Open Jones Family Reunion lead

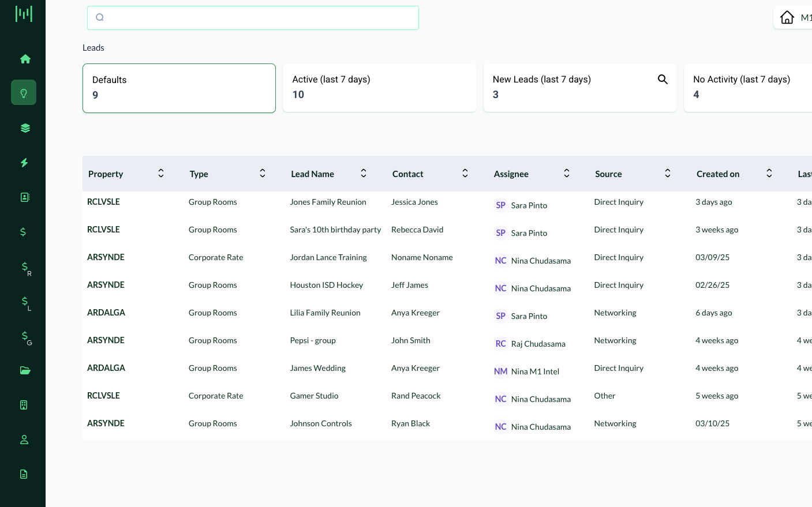[328, 202]
